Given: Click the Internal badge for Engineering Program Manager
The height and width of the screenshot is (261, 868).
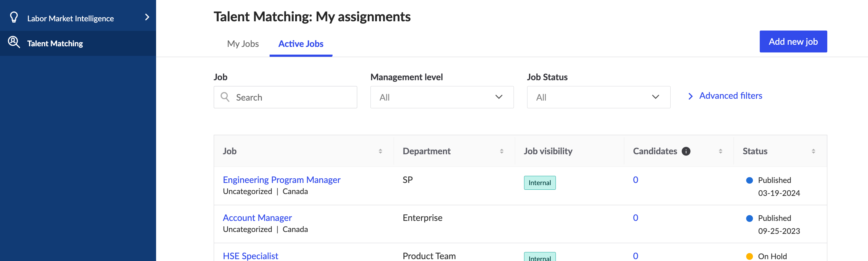Looking at the screenshot, I should pyautogui.click(x=539, y=183).
